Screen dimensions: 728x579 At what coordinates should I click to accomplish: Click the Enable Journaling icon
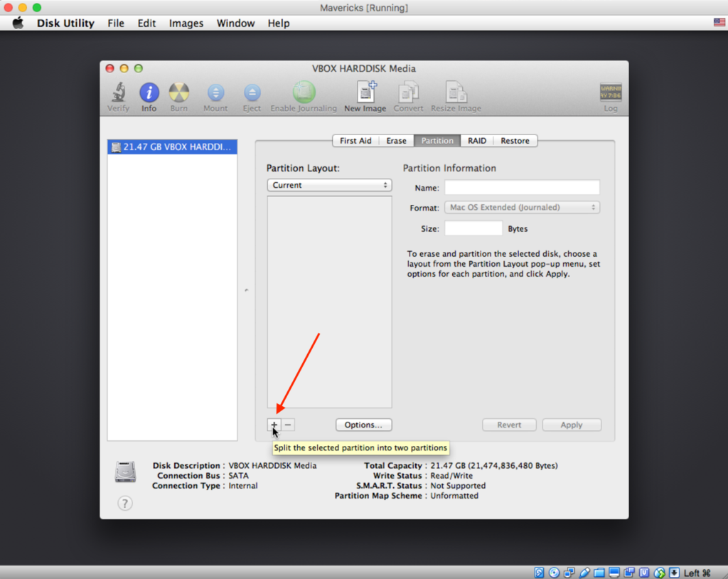304,93
